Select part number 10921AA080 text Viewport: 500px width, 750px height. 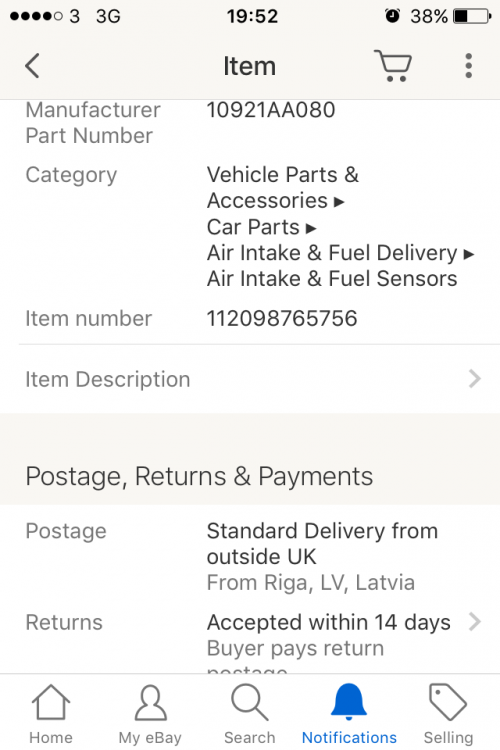click(271, 110)
